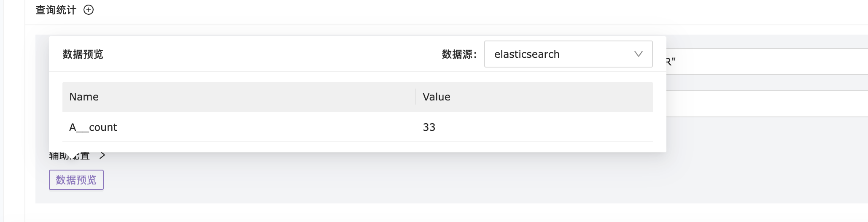Click the chevron arrow next to 辅助配置

tap(102, 156)
